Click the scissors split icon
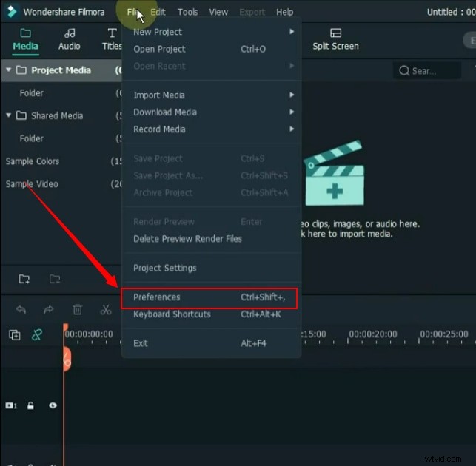This screenshot has width=476, height=466. point(106,310)
